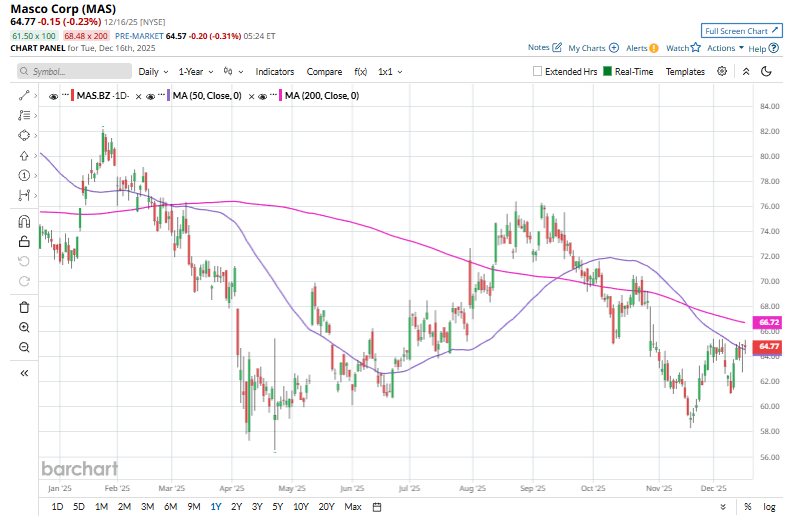The height and width of the screenshot is (522, 787).
Task: Open the Actions dropdown menu
Action: pyautogui.click(x=725, y=48)
